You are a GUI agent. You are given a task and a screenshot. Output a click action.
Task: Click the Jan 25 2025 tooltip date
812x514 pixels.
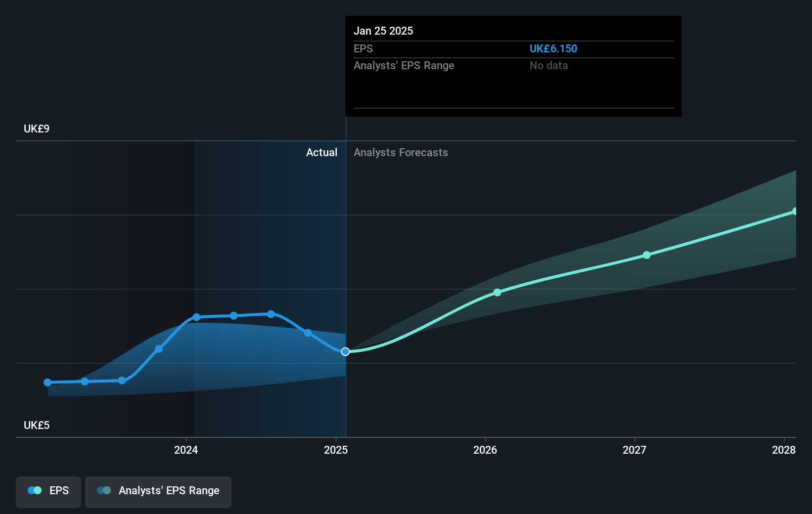383,31
